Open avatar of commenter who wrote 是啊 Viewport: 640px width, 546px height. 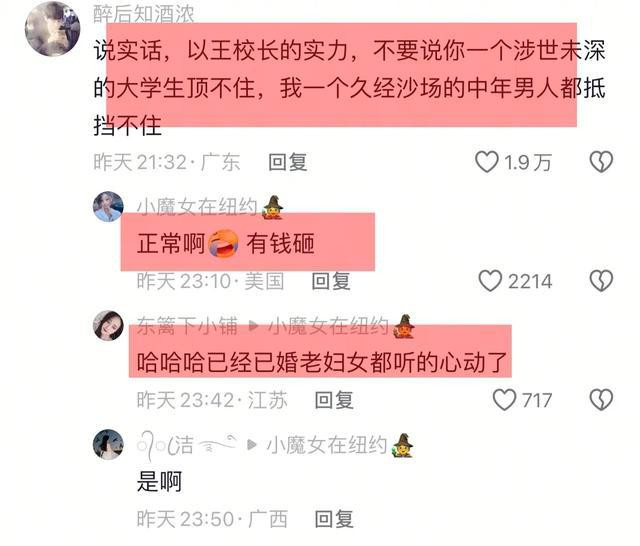coord(108,444)
